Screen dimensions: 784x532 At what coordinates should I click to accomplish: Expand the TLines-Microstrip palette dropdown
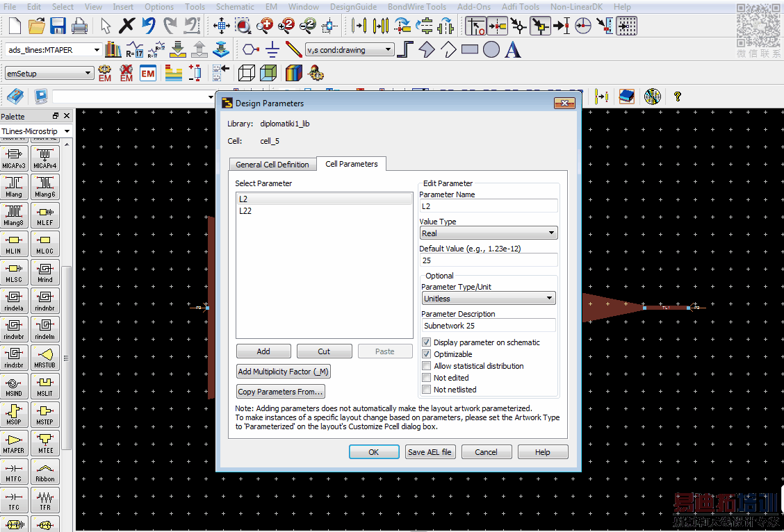36,131
